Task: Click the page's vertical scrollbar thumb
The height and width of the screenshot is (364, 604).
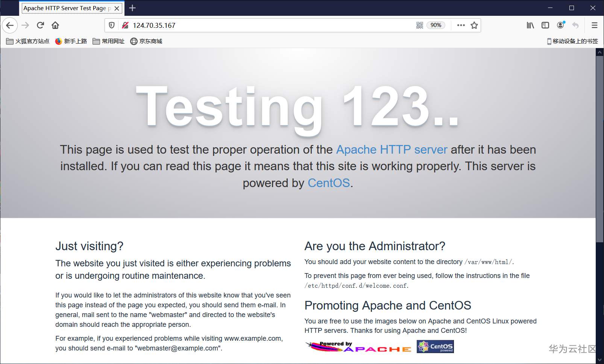Action: coord(600,149)
